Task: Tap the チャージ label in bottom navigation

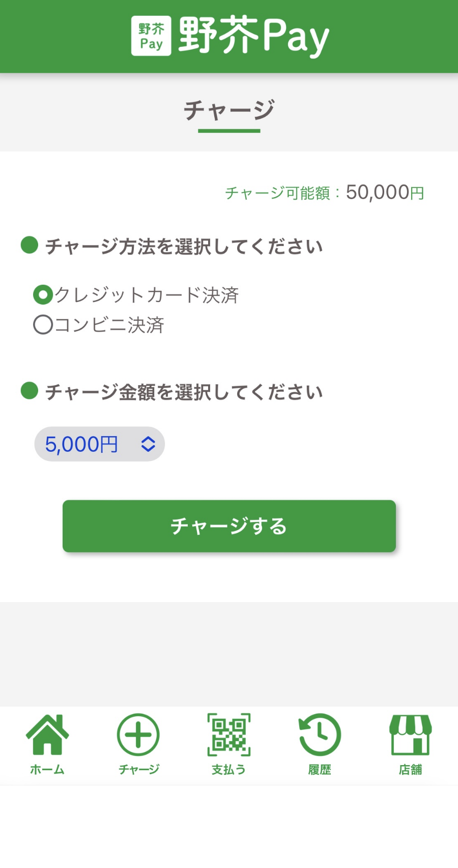Action: [138, 769]
